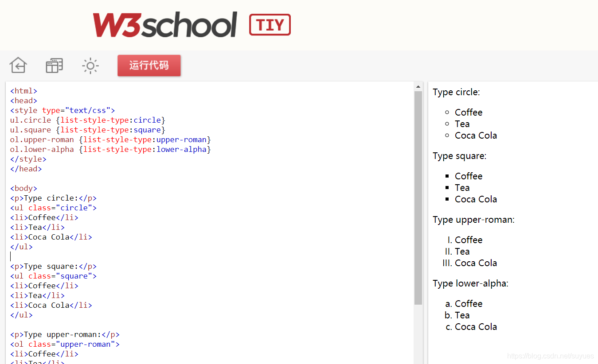The width and height of the screenshot is (598, 364).
Task: Click the "<p>Type square:</p>" code line
Action: point(54,266)
